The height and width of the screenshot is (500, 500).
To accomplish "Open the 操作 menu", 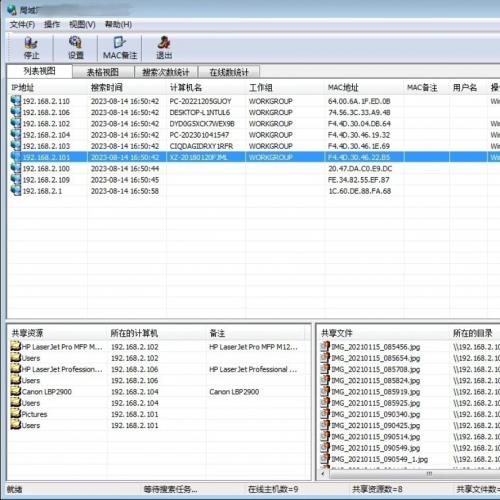I will [x=52, y=25].
